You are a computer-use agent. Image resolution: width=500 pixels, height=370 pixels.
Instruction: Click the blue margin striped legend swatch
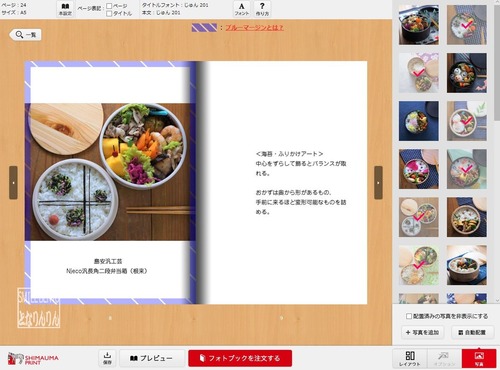[204, 28]
